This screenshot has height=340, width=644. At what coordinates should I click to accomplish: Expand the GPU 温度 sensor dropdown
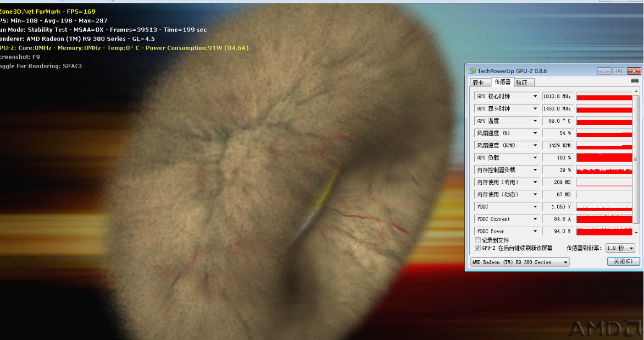pos(535,121)
